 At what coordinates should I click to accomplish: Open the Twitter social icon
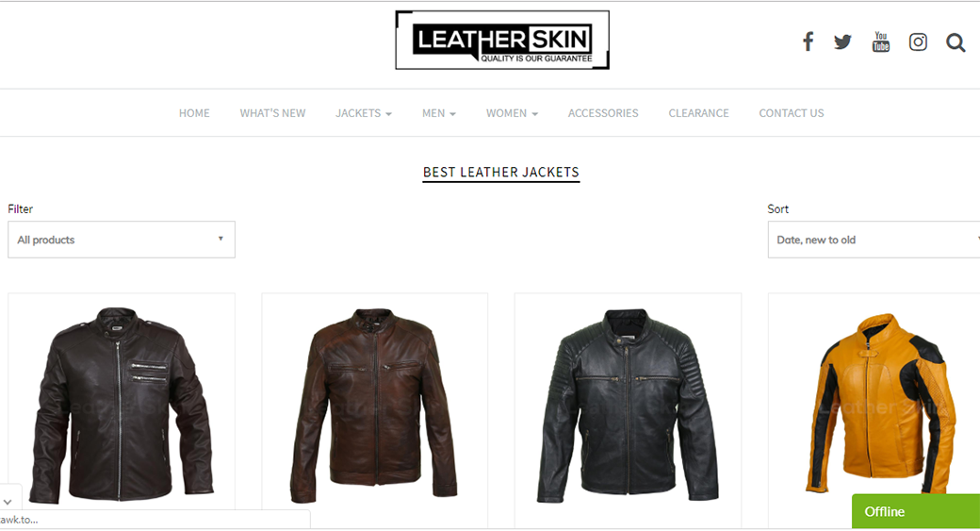(842, 41)
